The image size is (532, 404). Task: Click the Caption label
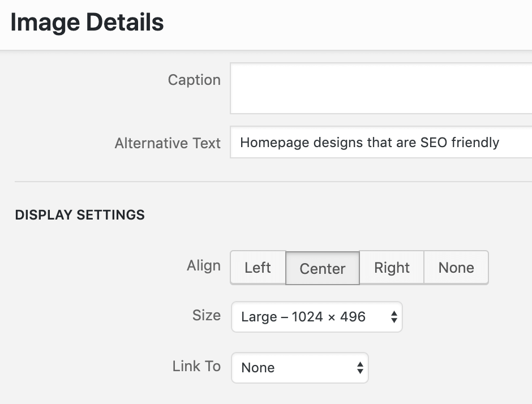[x=195, y=80]
